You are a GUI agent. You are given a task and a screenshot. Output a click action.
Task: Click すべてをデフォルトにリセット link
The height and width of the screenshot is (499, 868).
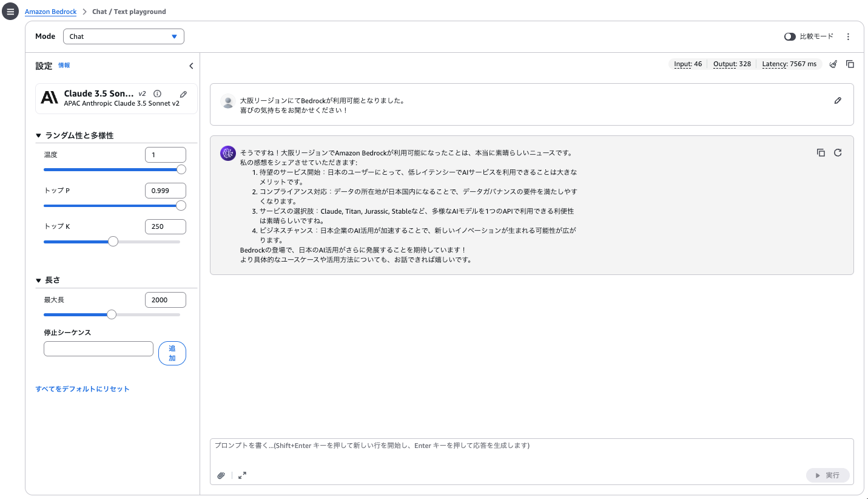click(82, 389)
